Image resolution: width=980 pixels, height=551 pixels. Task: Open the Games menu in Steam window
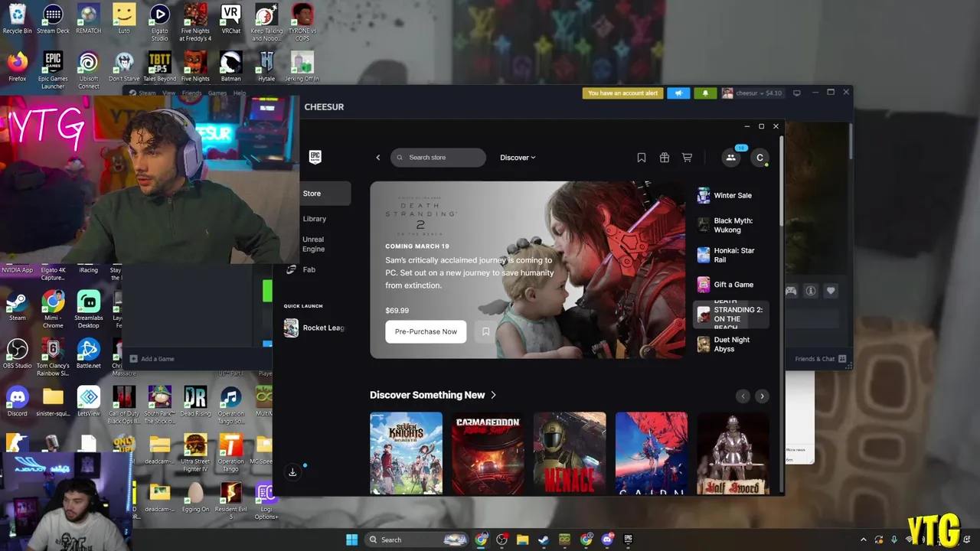[217, 93]
